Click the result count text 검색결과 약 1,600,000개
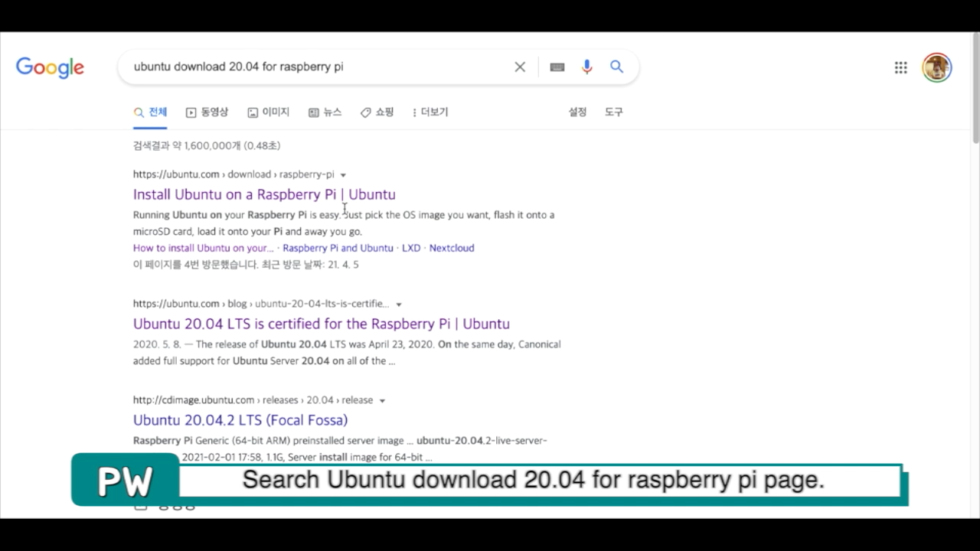 (207, 145)
